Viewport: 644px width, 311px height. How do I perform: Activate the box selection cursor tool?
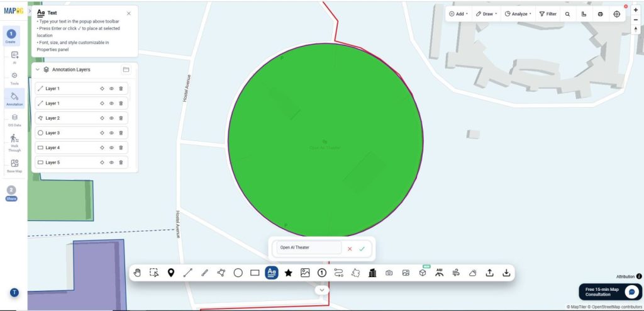pos(154,273)
